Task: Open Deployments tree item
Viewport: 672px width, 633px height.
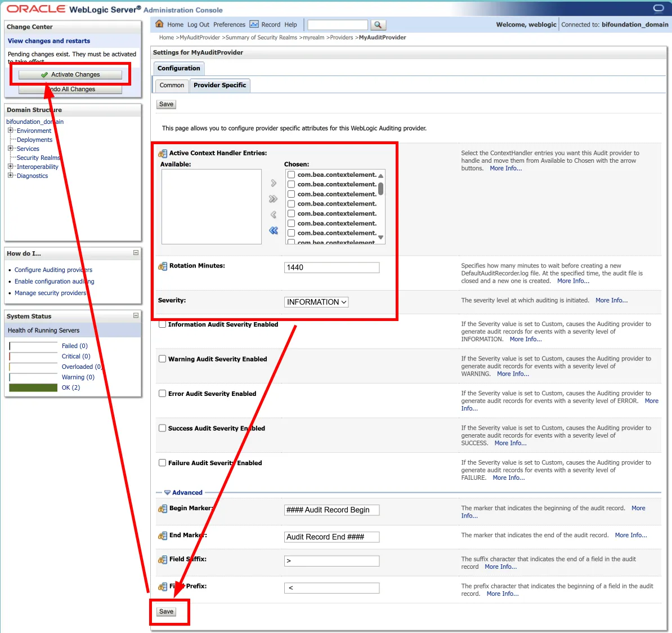Action: pyautogui.click(x=34, y=140)
